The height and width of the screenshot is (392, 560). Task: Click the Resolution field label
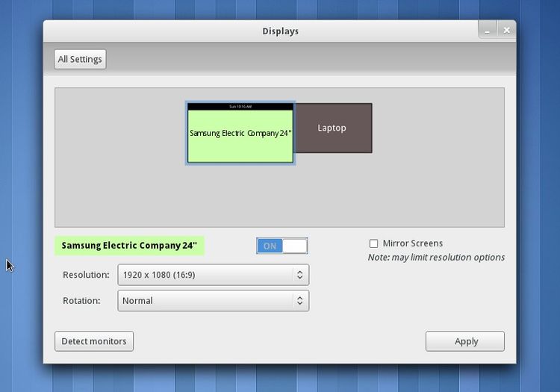pos(86,275)
